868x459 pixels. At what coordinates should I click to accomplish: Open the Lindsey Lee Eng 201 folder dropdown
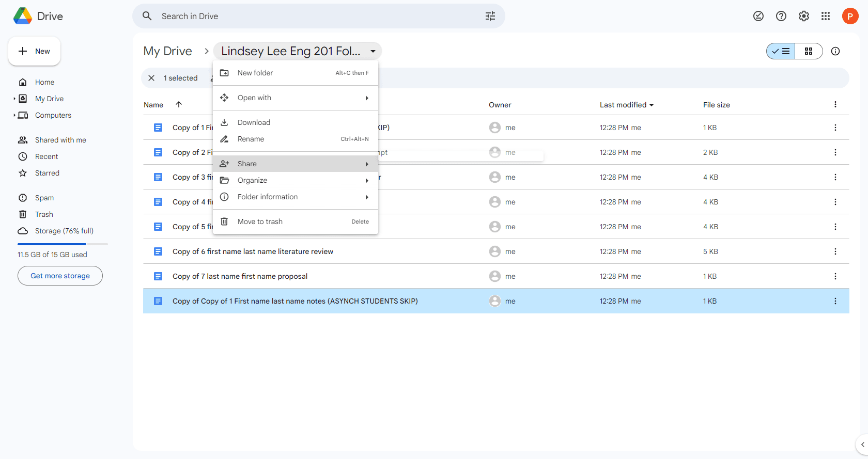click(298, 51)
